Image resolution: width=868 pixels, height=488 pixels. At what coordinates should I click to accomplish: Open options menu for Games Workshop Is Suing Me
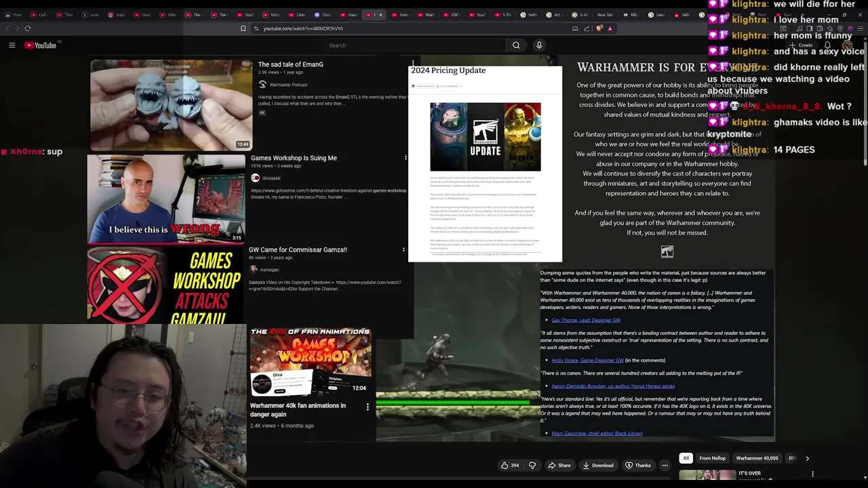pos(406,158)
